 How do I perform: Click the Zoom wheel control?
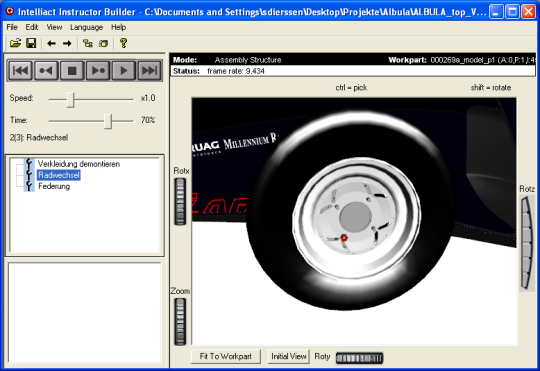[x=180, y=322]
